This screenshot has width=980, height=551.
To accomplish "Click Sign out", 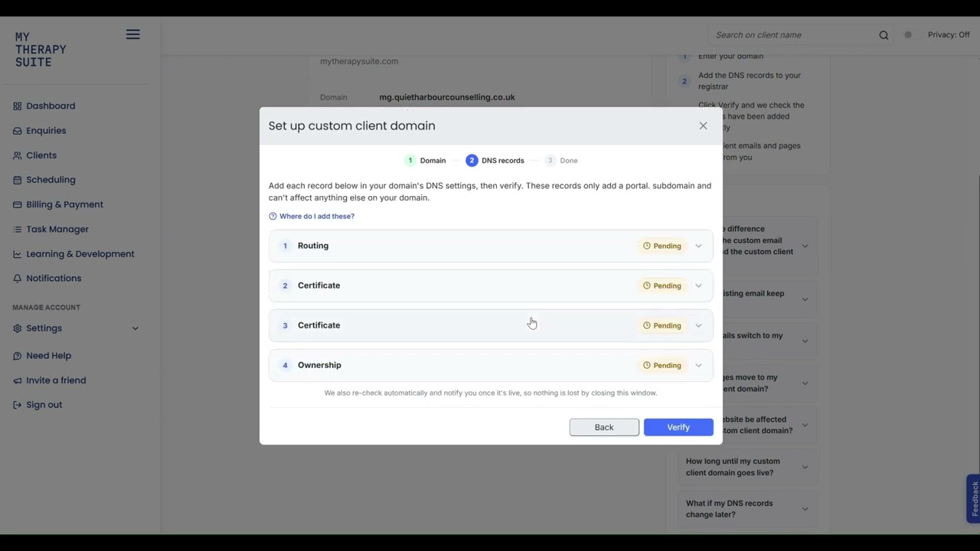I will (x=44, y=405).
